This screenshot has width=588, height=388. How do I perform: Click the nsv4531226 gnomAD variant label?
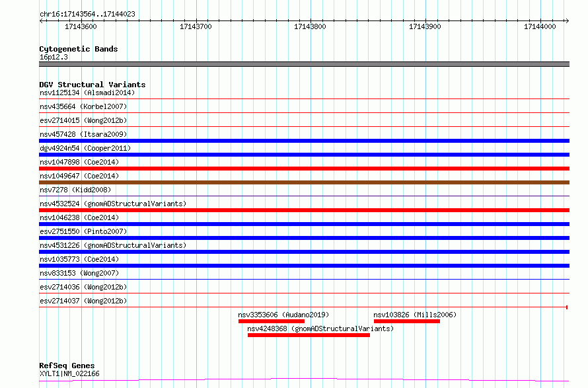pos(113,245)
